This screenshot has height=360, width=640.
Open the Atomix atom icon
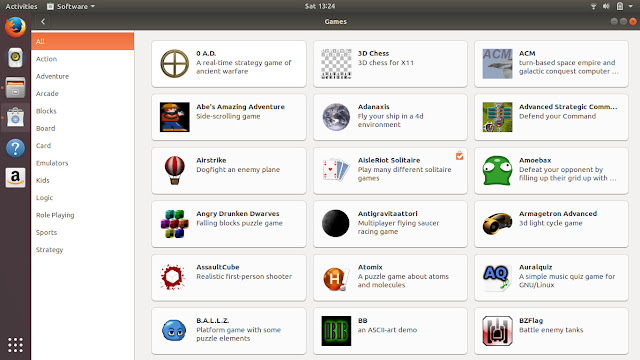coord(336,278)
